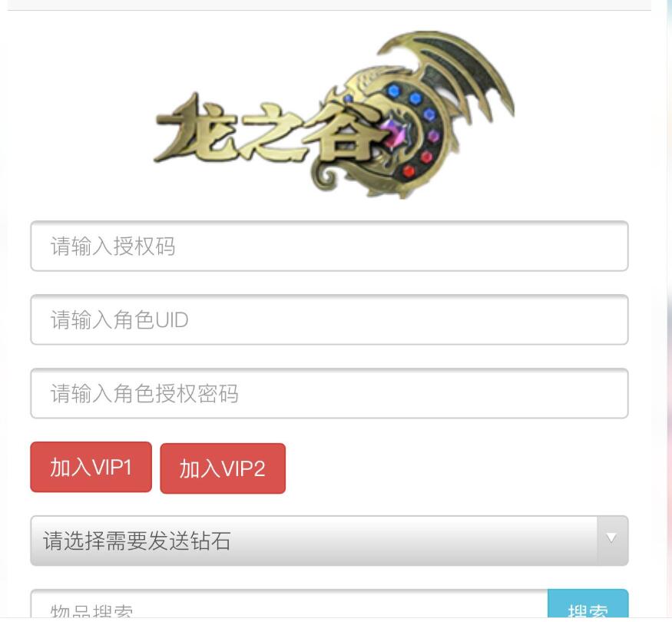Click the bottom red gem on the emblem
Image resolution: width=672 pixels, height=622 pixels.
(409, 171)
